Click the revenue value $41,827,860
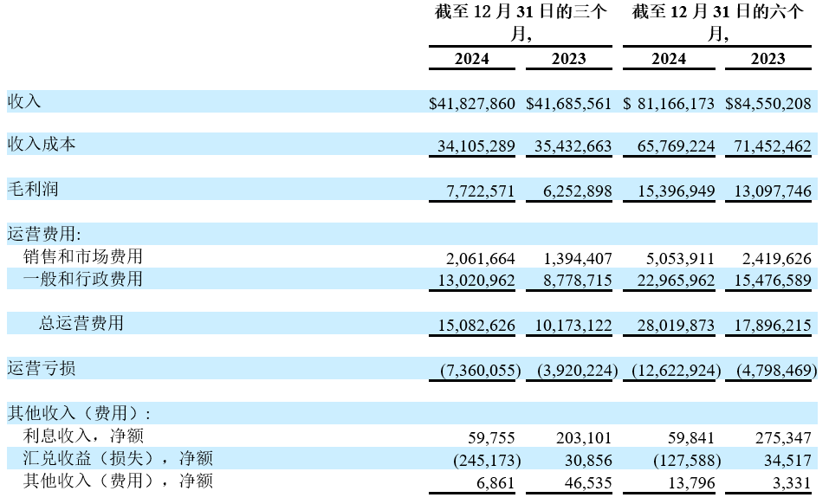The image size is (829, 504). 472,103
